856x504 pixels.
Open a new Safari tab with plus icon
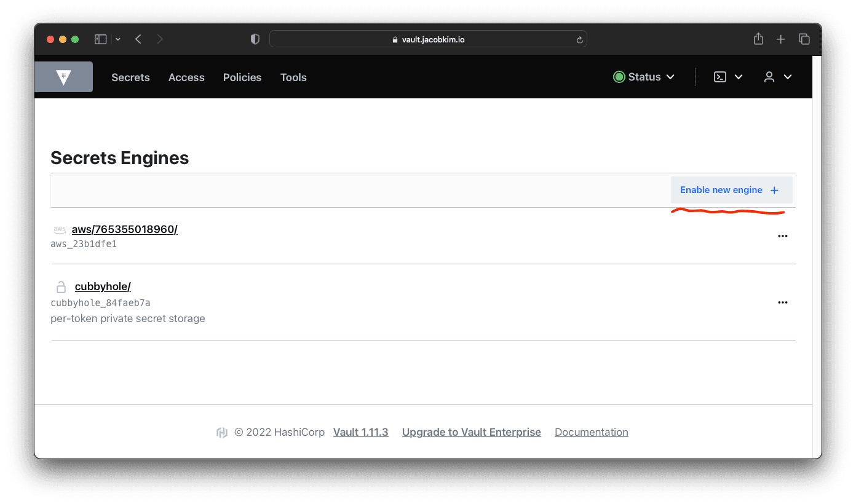(x=780, y=39)
